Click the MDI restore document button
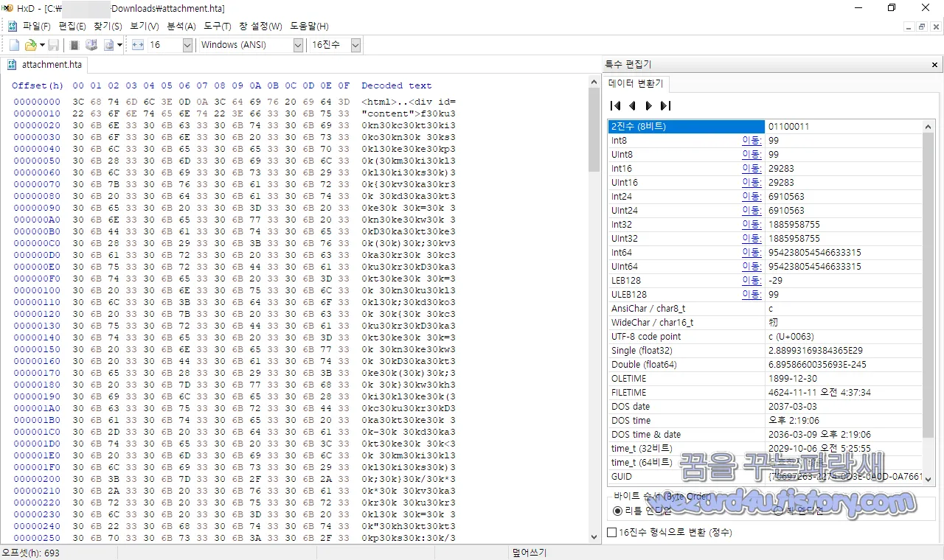 click(x=922, y=26)
